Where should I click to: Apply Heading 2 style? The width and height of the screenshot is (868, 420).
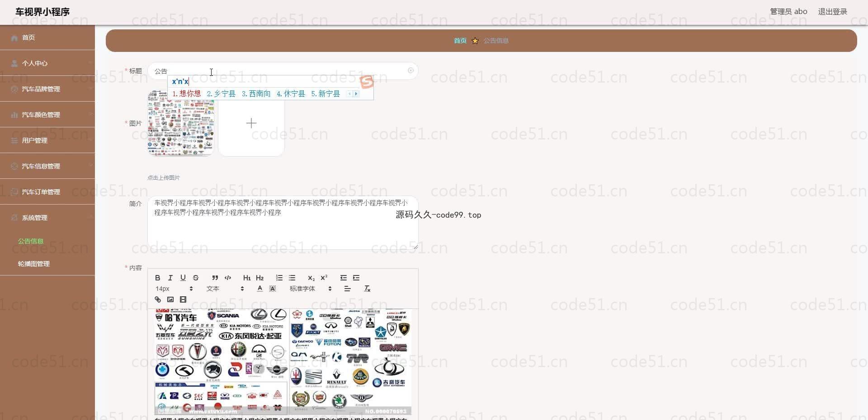[x=260, y=278]
